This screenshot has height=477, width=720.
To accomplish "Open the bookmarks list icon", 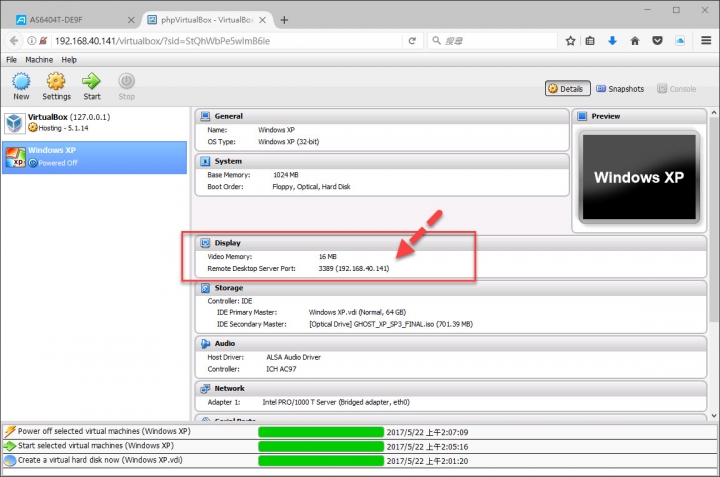I will coord(590,41).
